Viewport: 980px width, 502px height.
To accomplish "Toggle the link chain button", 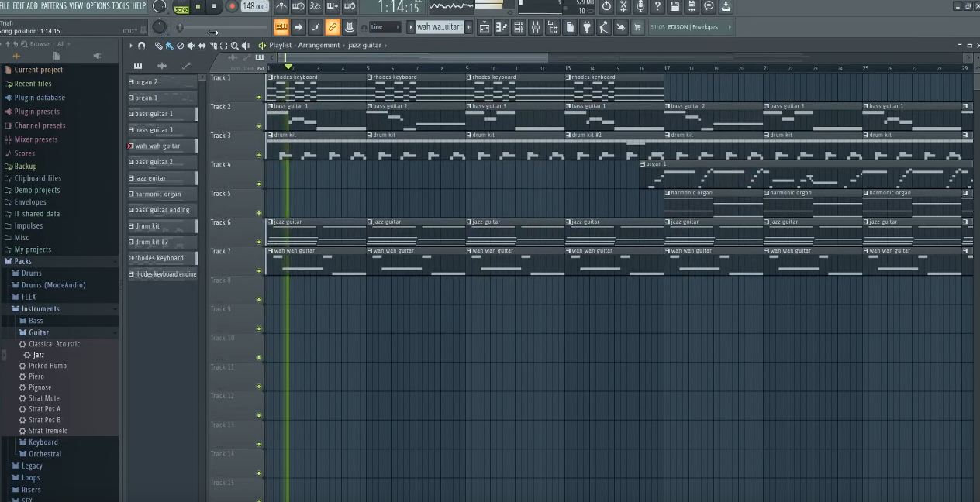I will click(x=332, y=27).
